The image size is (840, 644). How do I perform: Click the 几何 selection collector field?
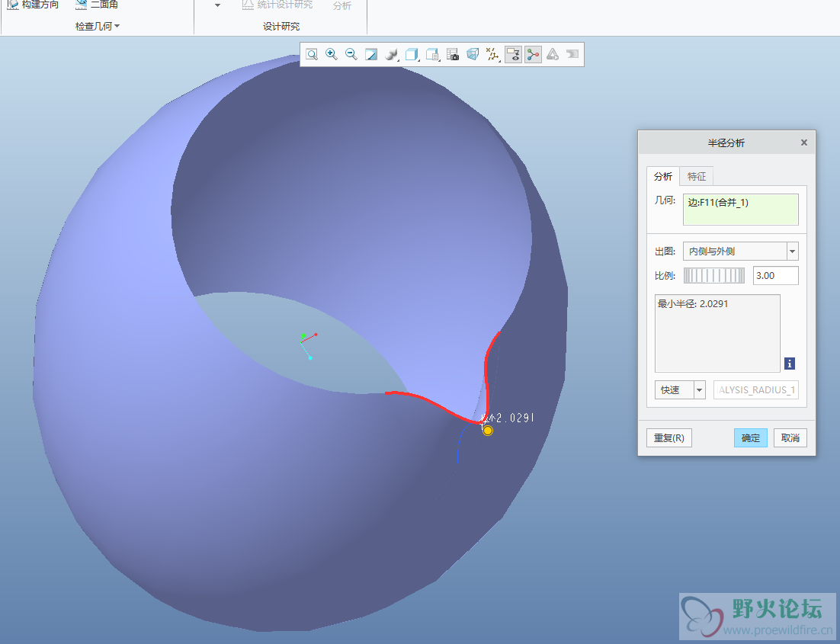[740, 210]
